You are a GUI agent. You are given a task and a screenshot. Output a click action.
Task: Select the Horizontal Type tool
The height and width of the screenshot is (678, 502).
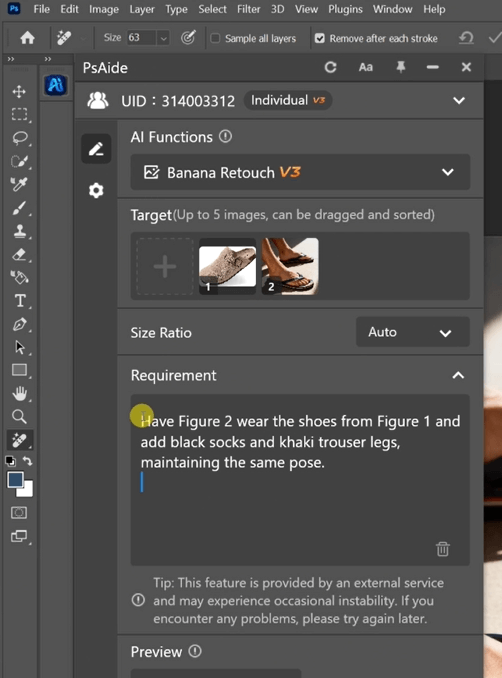pos(20,301)
